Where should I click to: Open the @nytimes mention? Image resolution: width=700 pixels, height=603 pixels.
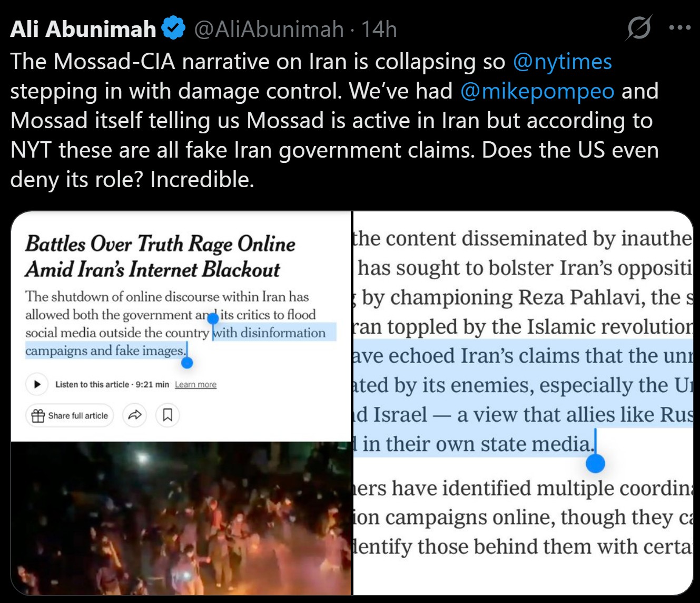coord(562,62)
